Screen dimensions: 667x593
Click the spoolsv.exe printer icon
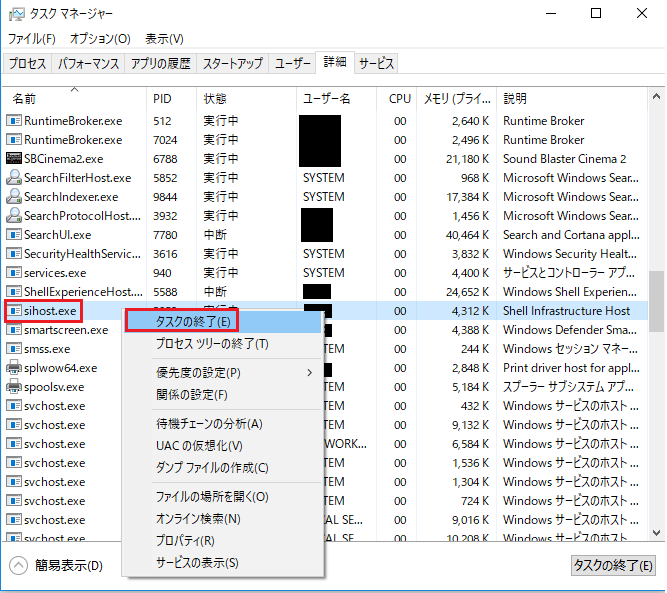pyautogui.click(x=14, y=387)
